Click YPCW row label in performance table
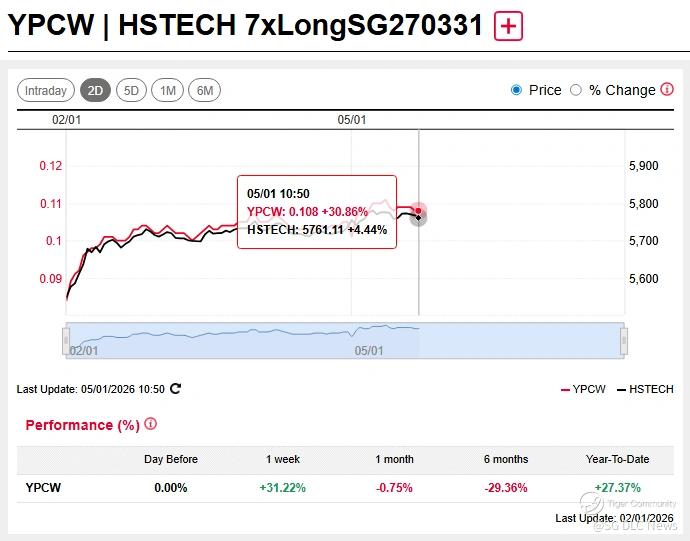 43,488
